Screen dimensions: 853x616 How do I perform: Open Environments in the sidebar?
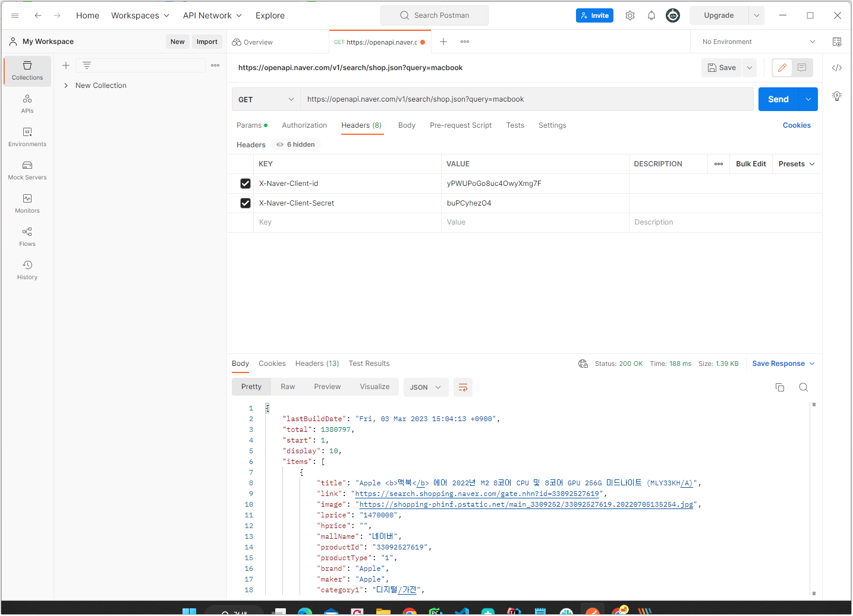pyautogui.click(x=27, y=137)
